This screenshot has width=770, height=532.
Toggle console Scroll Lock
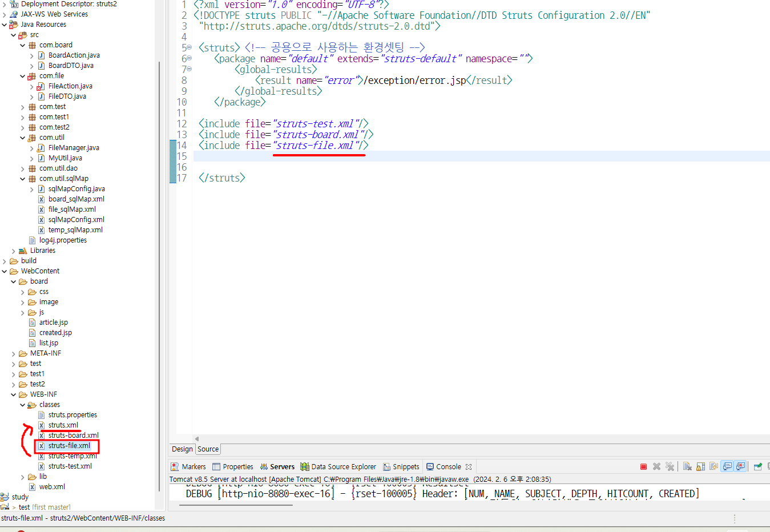(700, 466)
